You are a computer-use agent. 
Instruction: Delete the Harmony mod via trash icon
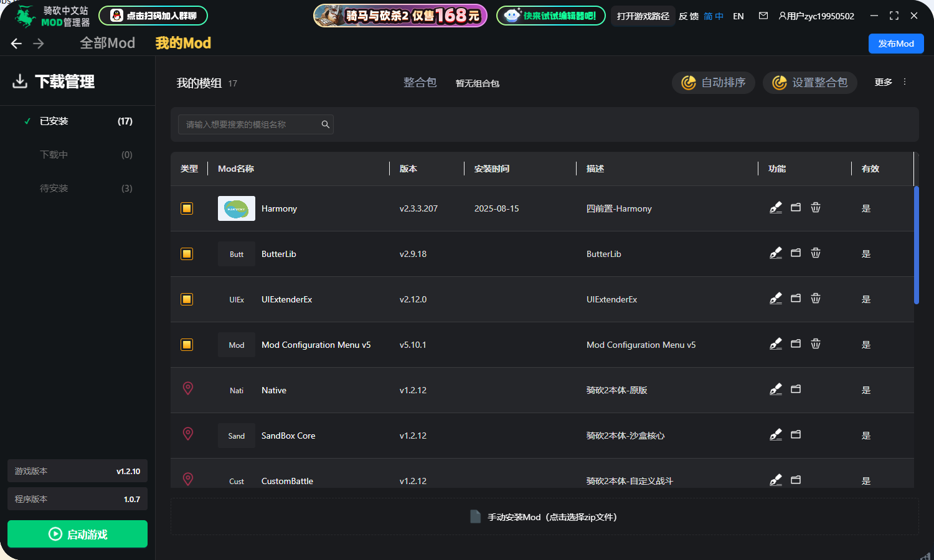[x=816, y=207]
